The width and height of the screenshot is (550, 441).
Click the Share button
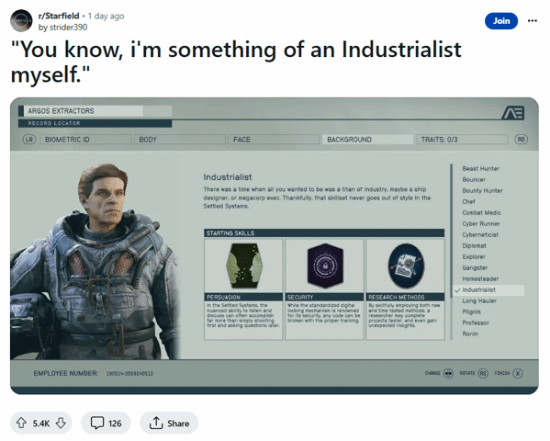point(169,423)
